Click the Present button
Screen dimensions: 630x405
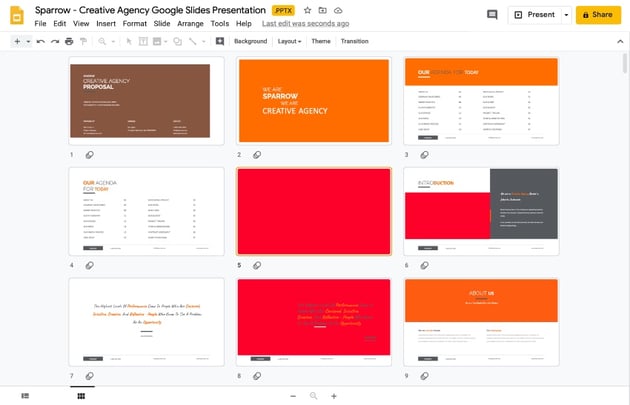(x=535, y=15)
